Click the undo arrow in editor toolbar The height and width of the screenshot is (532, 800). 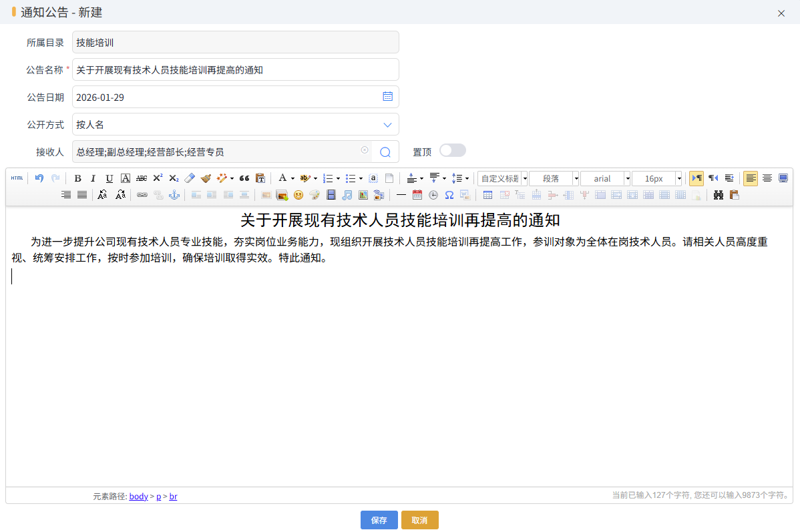tap(39, 178)
